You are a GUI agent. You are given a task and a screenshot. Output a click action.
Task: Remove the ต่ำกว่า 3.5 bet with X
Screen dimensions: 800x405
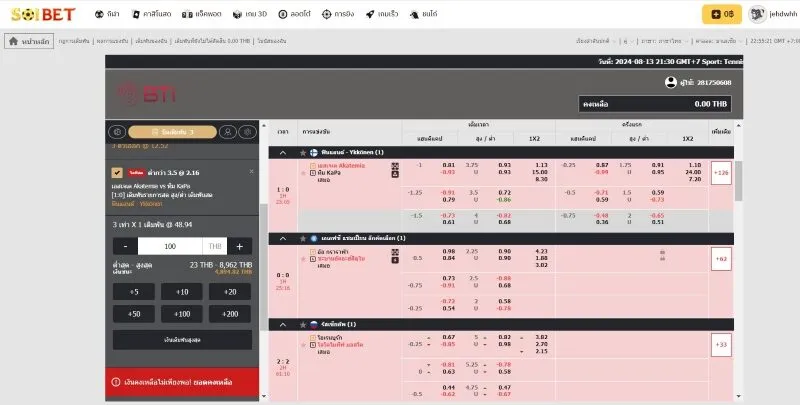(x=252, y=171)
